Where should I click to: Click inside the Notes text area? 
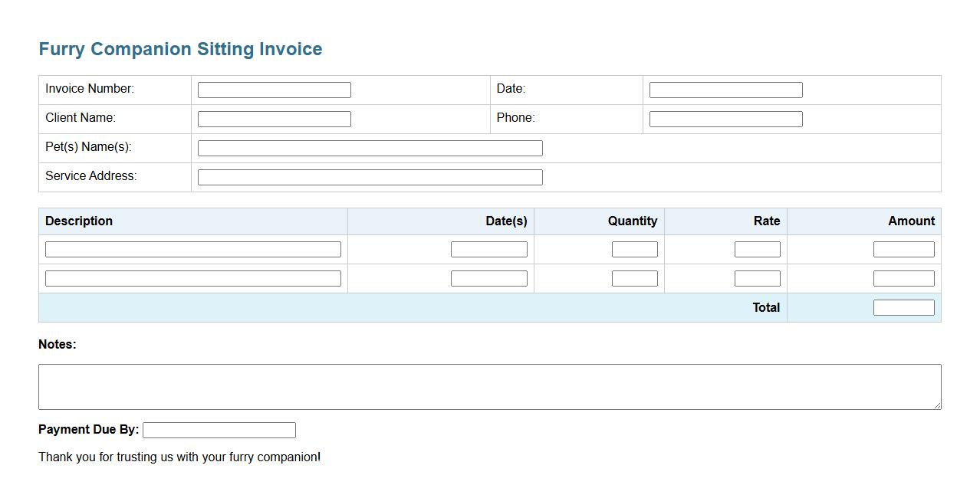pyautogui.click(x=489, y=387)
